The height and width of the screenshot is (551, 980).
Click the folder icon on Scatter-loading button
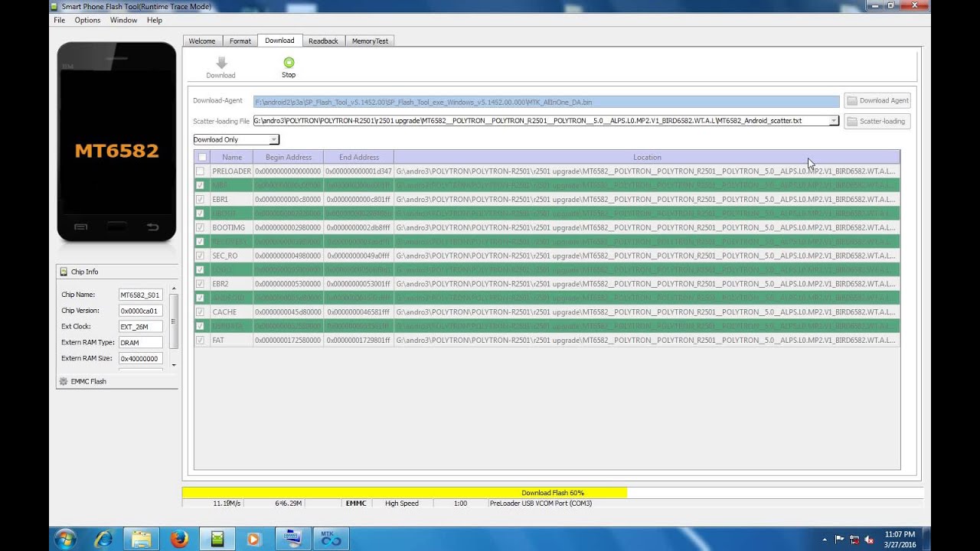(852, 121)
